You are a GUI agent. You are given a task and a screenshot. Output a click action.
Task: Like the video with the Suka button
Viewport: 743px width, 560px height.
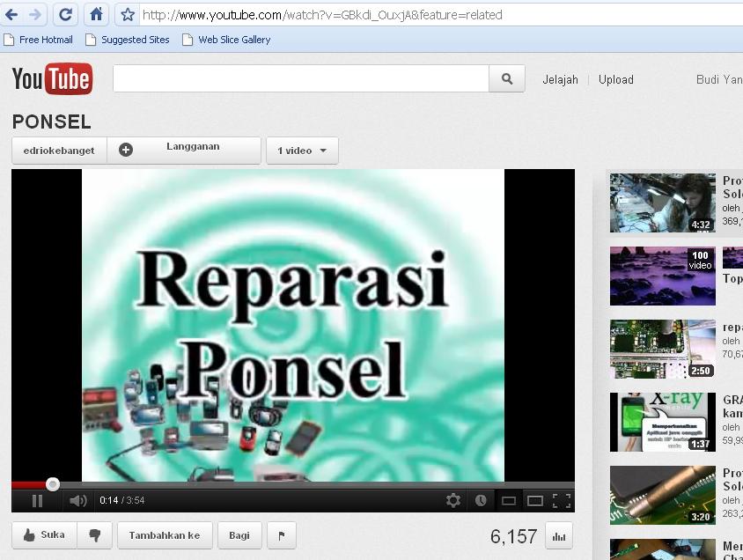tap(45, 535)
